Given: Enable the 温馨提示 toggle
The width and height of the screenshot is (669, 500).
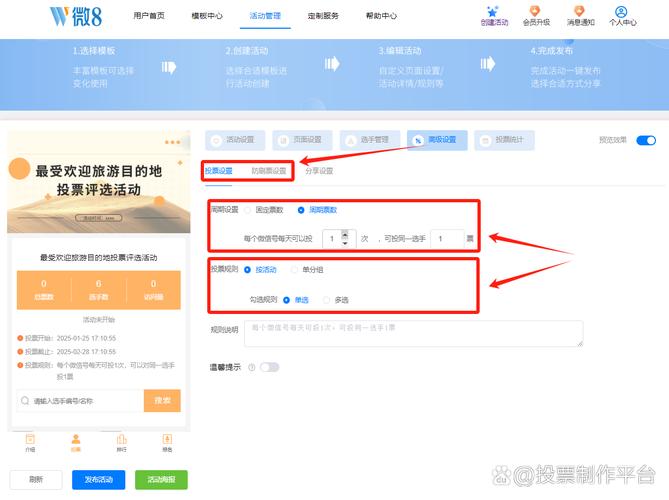Looking at the screenshot, I should 269,367.
